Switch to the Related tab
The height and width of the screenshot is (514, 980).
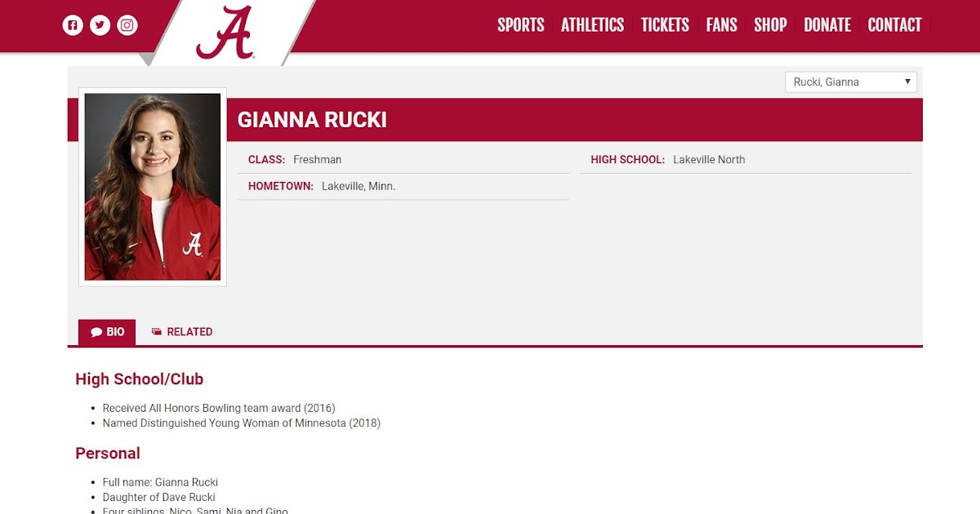coord(189,332)
